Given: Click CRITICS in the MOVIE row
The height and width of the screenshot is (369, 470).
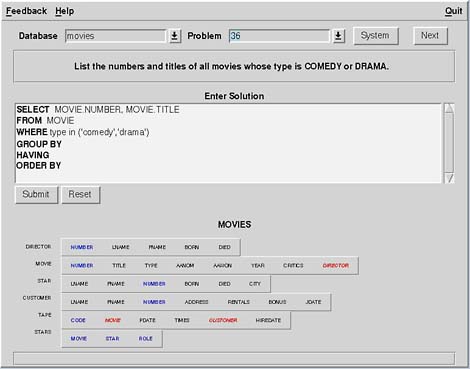Looking at the screenshot, I should tap(293, 266).
